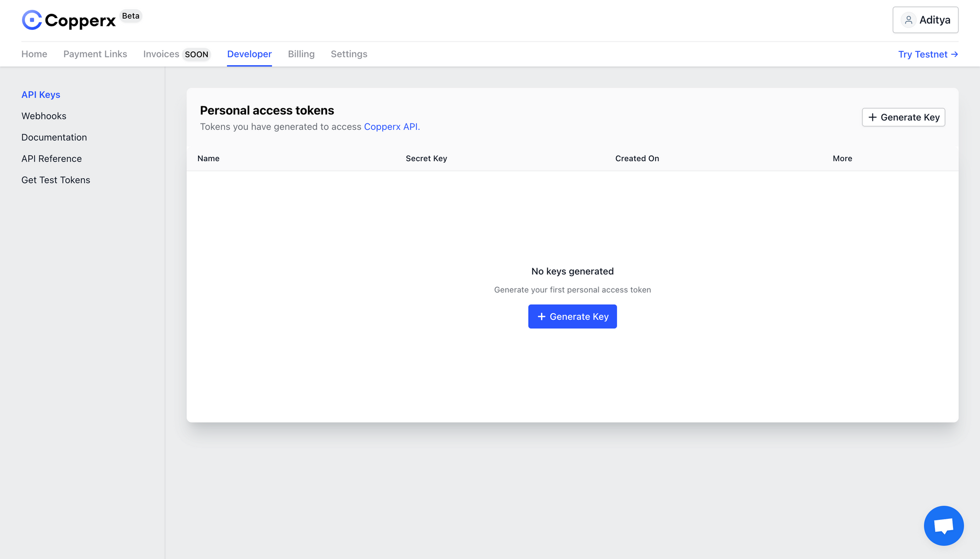
Task: Click the outlined Generate Key button
Action: 904,117
